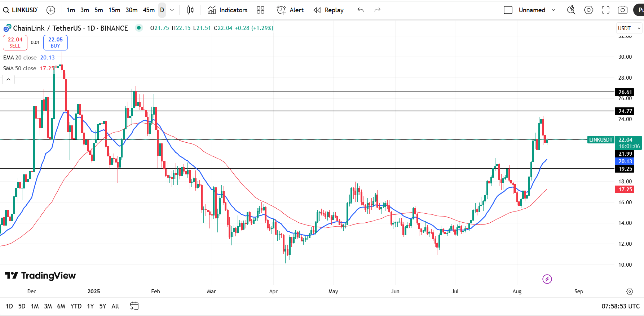Open symbol search for LINKUSD
644x316 pixels.
click(21, 10)
